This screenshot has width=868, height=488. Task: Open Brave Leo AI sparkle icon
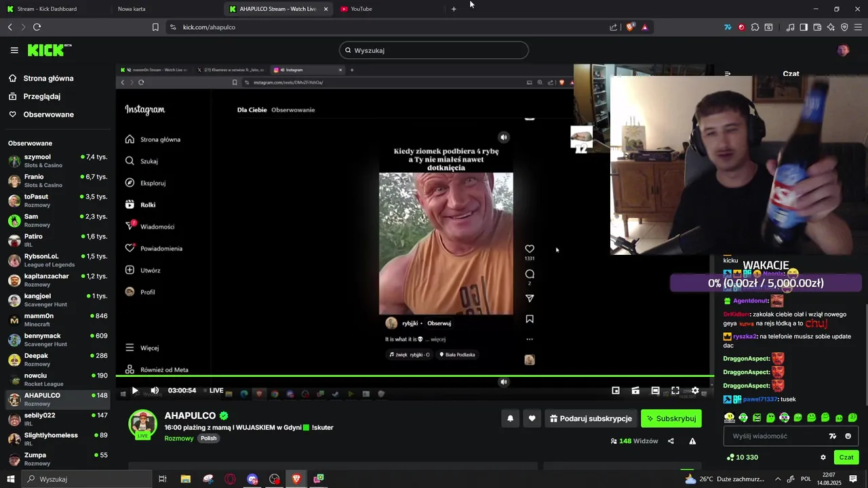(831, 27)
